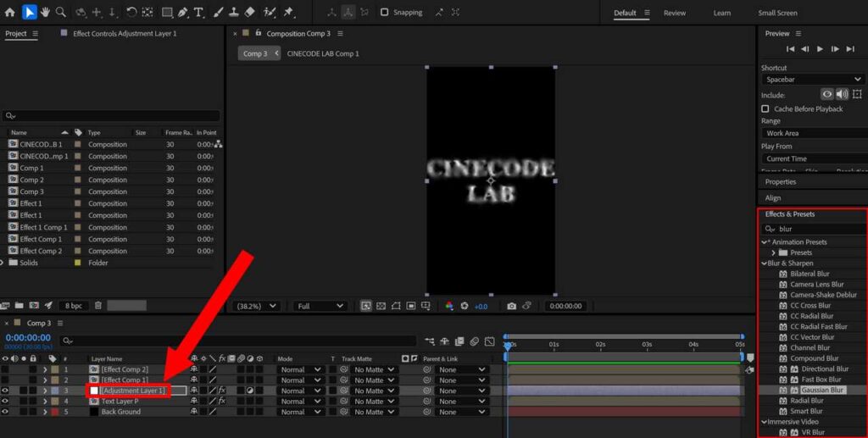This screenshot has height=438, width=868.
Task: Toggle mask and shape path visibility icon
Action: [x=396, y=306]
